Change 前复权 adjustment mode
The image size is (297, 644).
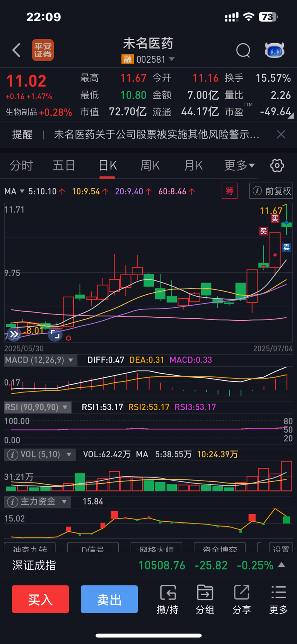(x=271, y=191)
